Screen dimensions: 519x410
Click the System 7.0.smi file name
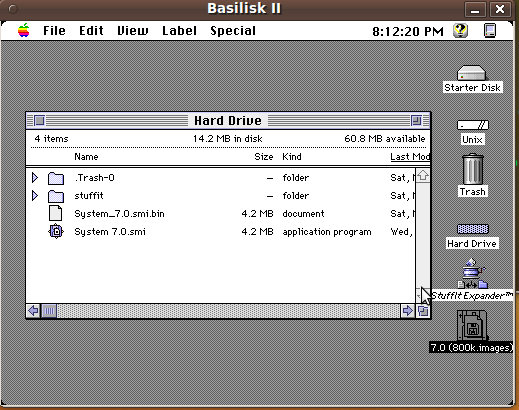[110, 232]
